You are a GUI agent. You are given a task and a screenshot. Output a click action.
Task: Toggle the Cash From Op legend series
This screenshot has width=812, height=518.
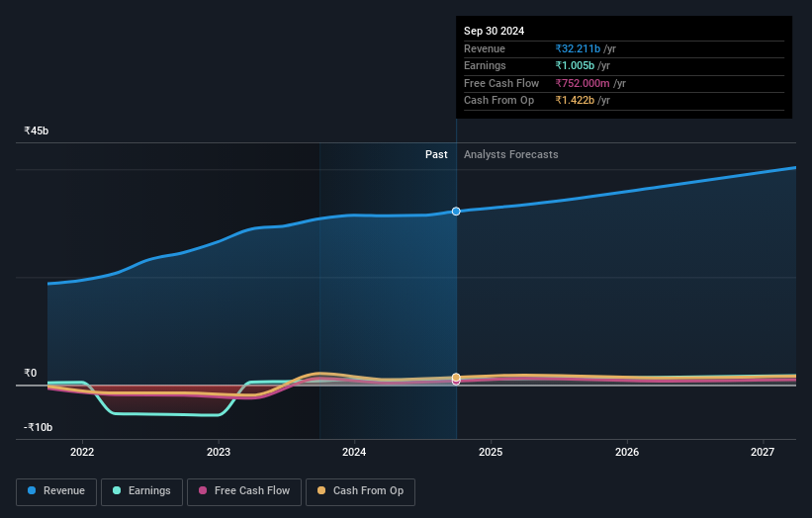pos(360,491)
